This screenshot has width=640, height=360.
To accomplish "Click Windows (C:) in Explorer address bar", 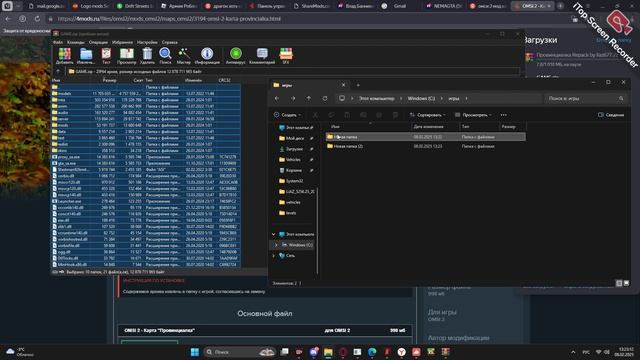I will pyautogui.click(x=421, y=98).
